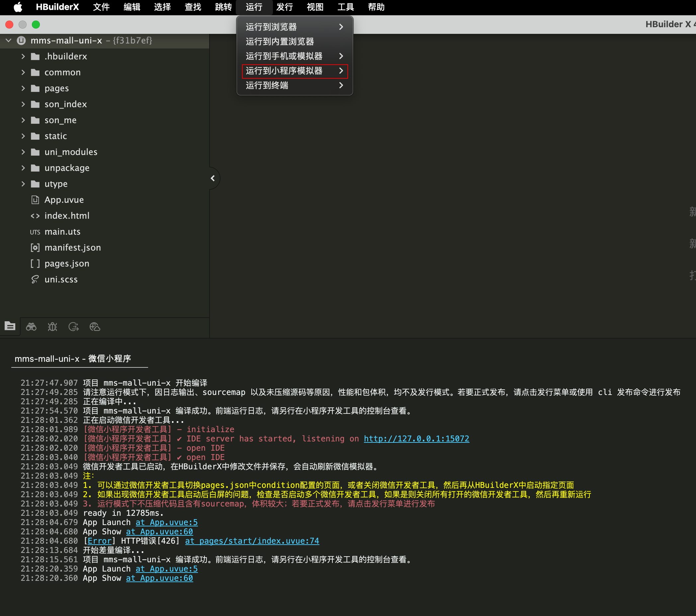Open the at pages/start/index.uvue:74 link
The image size is (696, 616).
point(252,541)
